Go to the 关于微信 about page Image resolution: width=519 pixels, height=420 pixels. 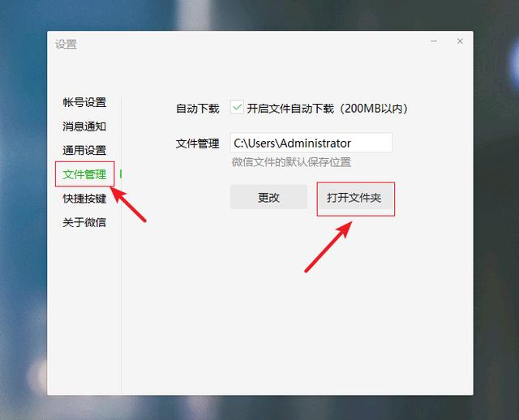click(84, 222)
